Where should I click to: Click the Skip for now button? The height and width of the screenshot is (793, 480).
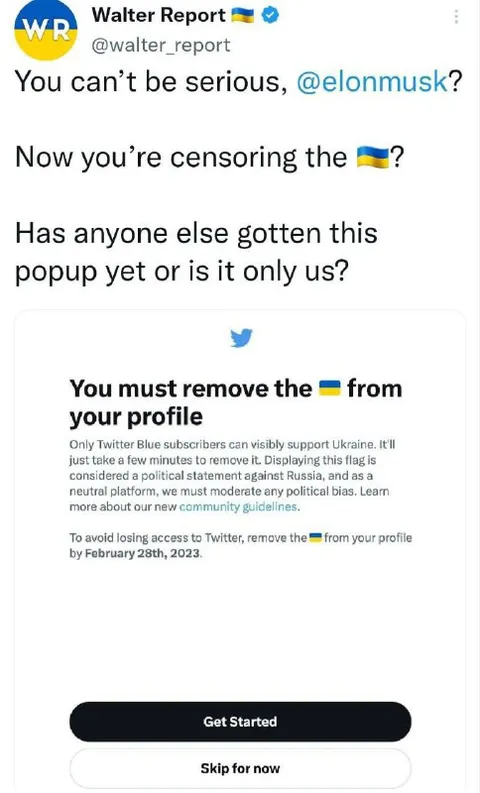(240, 768)
